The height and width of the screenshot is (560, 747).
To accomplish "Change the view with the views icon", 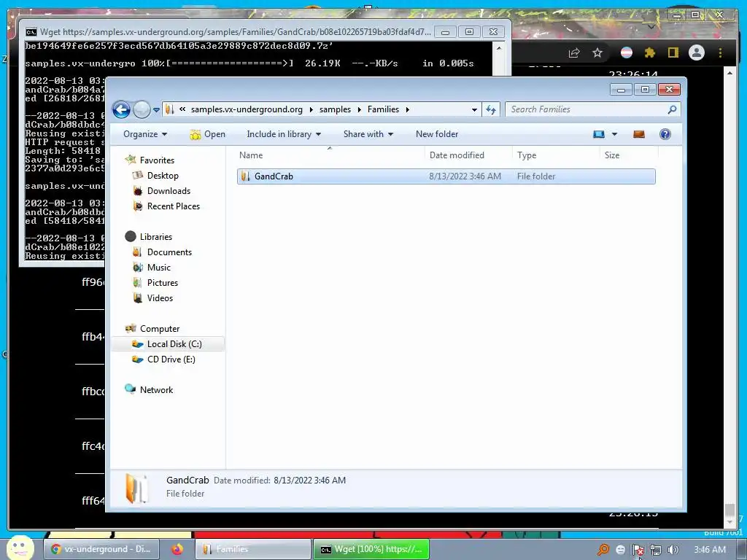I will [x=598, y=134].
